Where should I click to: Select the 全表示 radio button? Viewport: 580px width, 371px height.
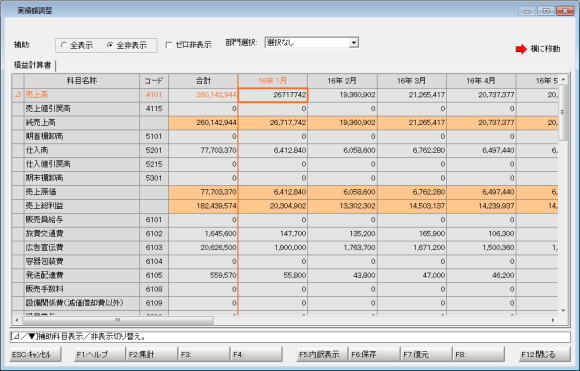click(x=63, y=45)
